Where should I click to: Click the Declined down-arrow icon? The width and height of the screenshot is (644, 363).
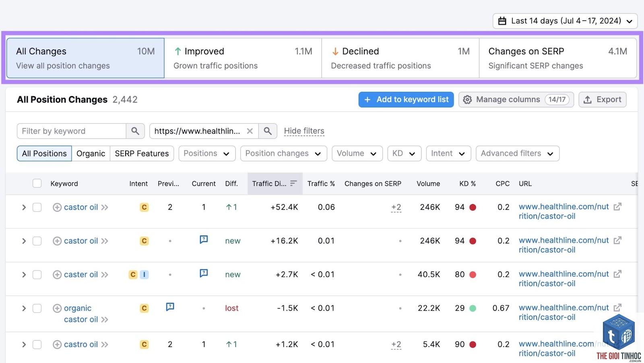click(335, 51)
